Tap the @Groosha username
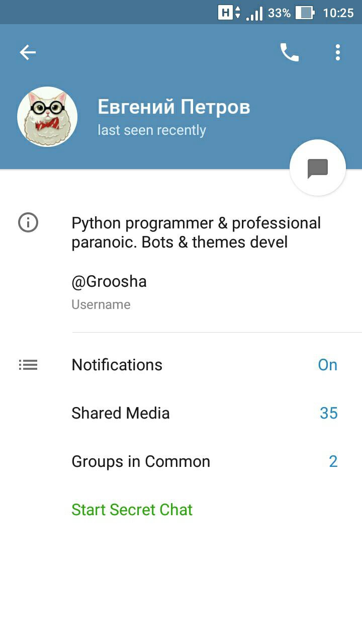Image resolution: width=362 pixels, height=644 pixels. [x=109, y=282]
